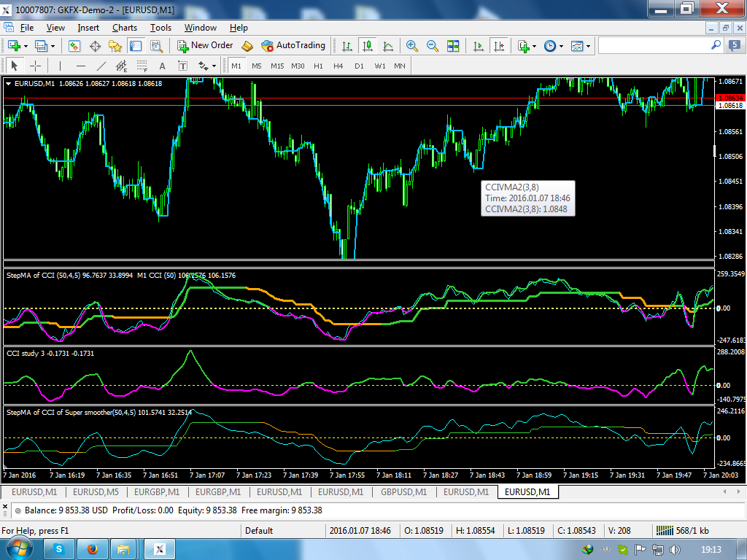Switch to the GBPUSD,M1 chart tab
Image resolution: width=747 pixels, height=560 pixels.
tap(403, 492)
